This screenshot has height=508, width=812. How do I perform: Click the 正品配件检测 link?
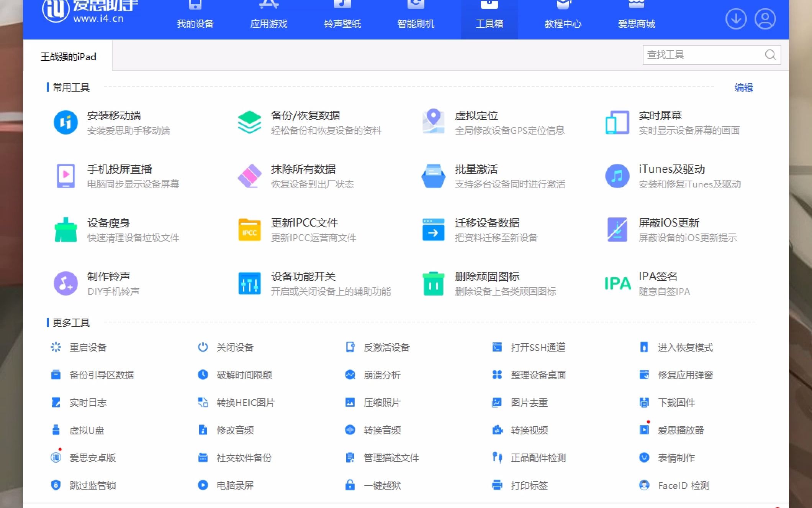pos(538,457)
